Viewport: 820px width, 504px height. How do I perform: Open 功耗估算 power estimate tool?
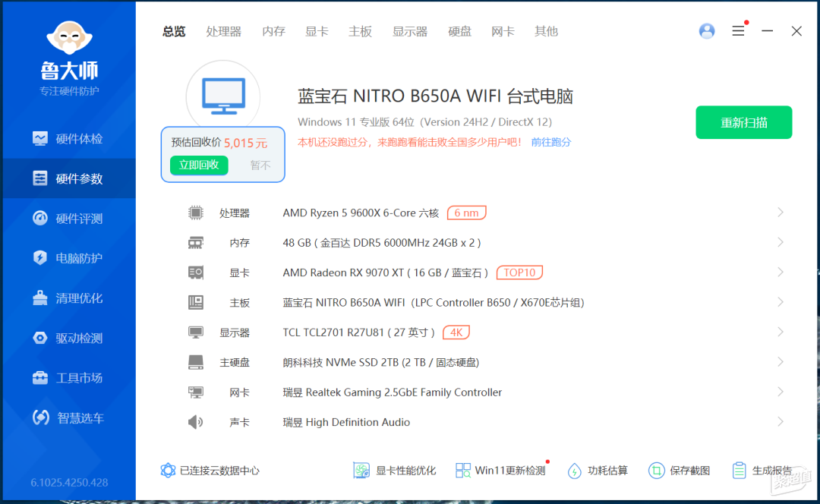coord(598,471)
